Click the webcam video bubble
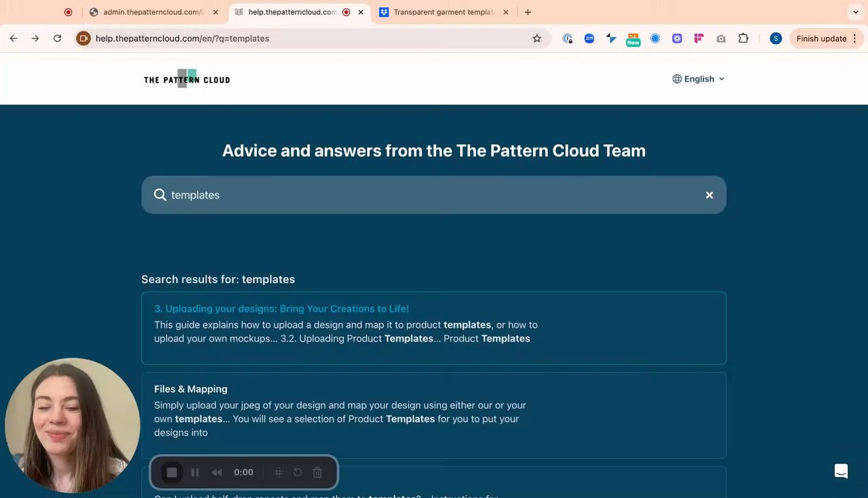The image size is (868, 498). point(72,425)
